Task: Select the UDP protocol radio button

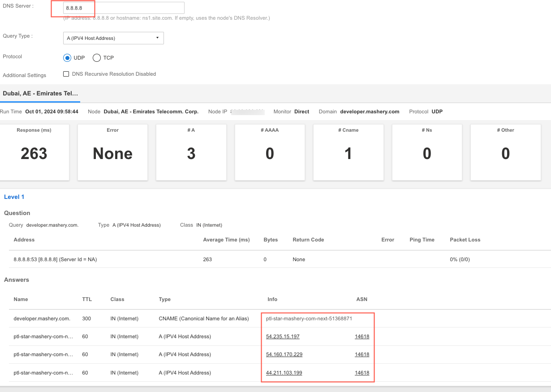Action: (x=67, y=58)
